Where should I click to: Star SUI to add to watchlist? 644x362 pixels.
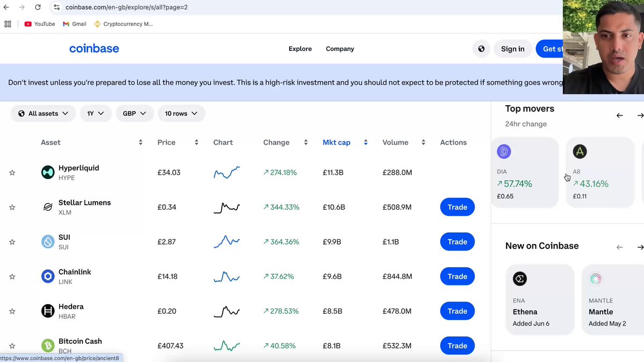(x=12, y=242)
